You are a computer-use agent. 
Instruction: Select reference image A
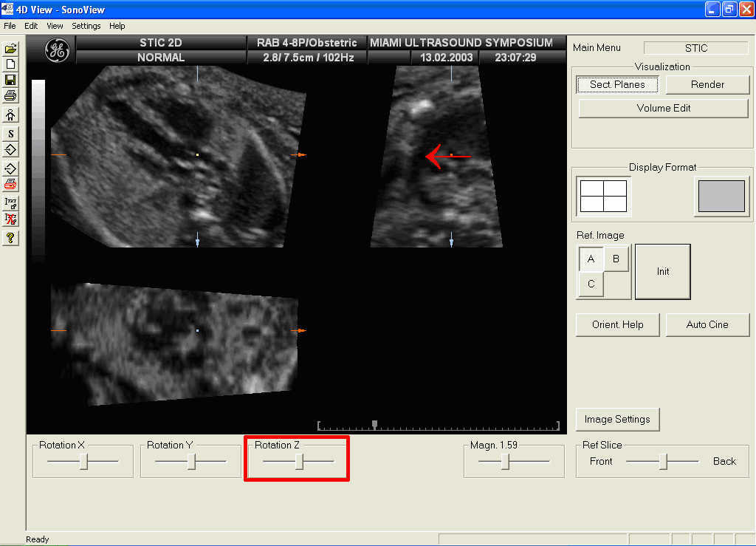[x=591, y=259]
